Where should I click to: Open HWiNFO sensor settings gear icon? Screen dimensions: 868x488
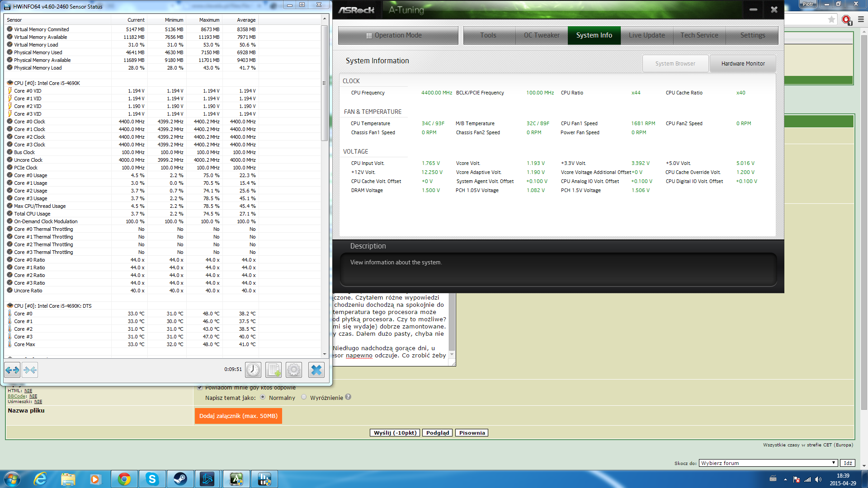click(294, 370)
